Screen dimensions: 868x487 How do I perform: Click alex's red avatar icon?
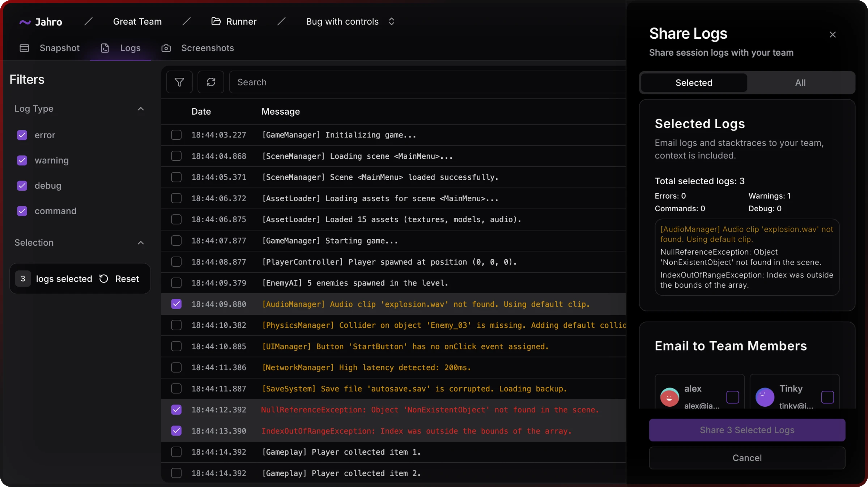(x=669, y=397)
